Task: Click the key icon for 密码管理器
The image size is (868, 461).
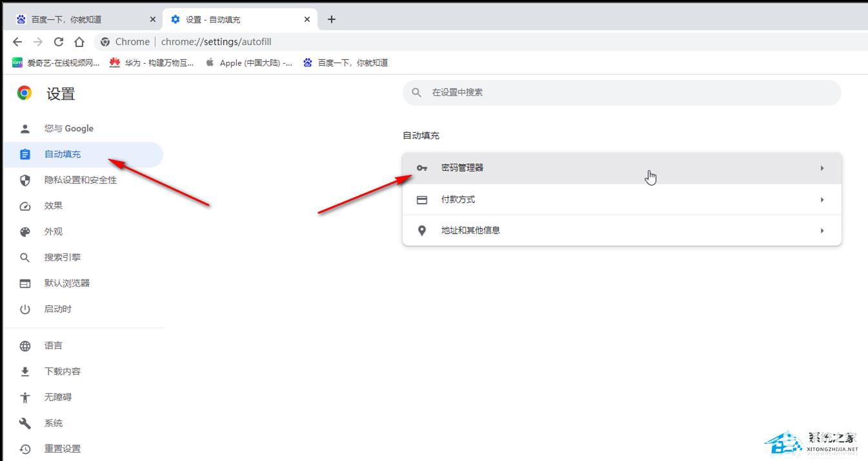Action: [422, 168]
